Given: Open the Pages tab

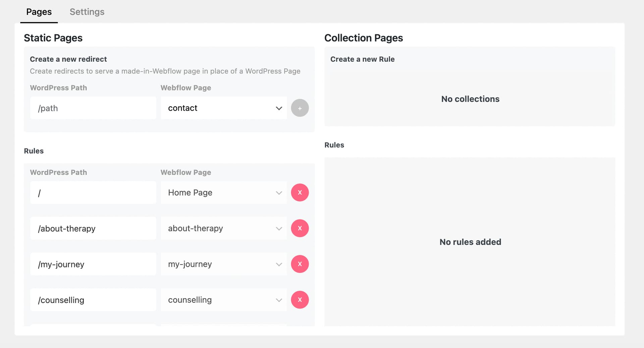Looking at the screenshot, I should point(39,12).
